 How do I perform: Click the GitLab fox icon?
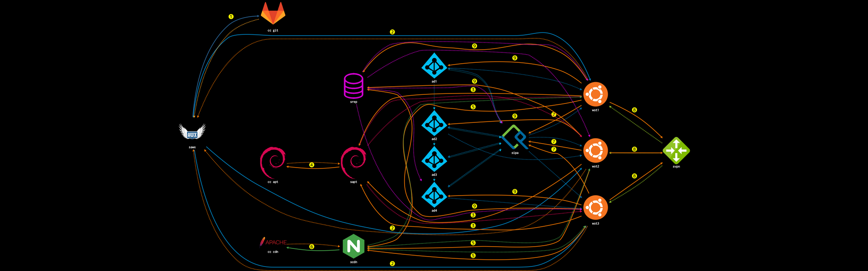pyautogui.click(x=273, y=13)
